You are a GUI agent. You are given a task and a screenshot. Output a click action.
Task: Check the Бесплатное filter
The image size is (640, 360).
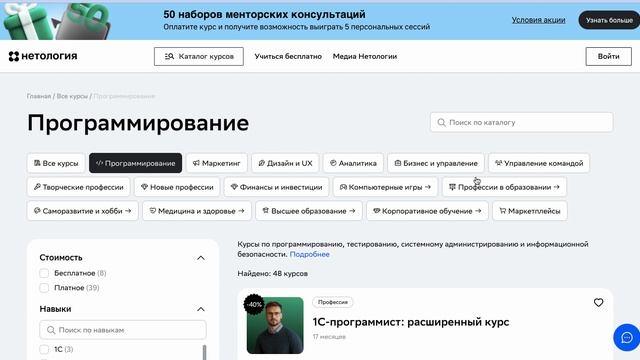pos(44,273)
